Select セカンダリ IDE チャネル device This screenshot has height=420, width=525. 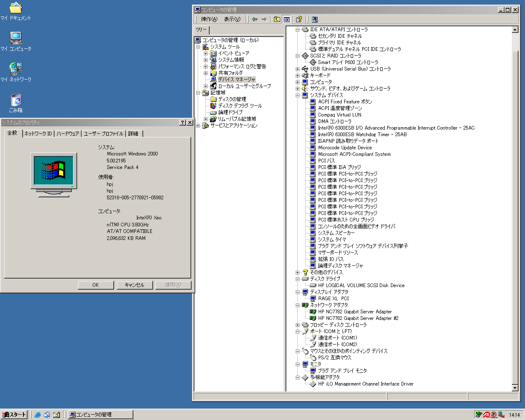[x=340, y=36]
